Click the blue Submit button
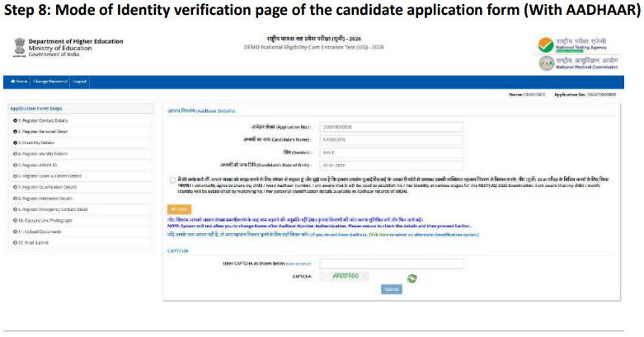The width and height of the screenshot is (644, 337). pyautogui.click(x=392, y=289)
